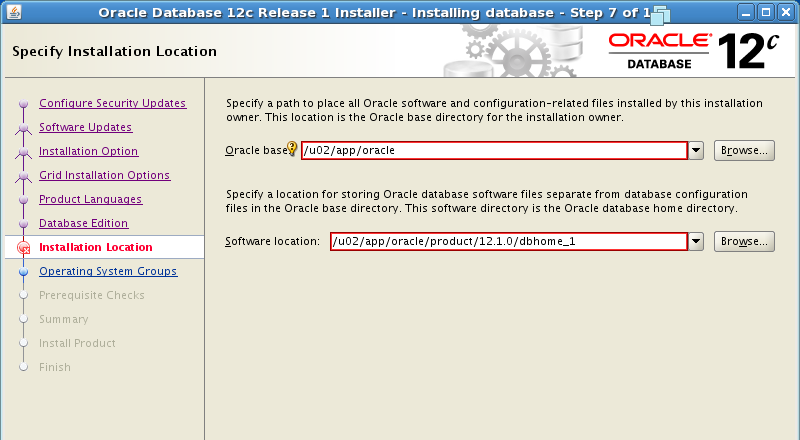Maximize the installer window
Viewport: 800px width, 440px height.
pos(766,12)
